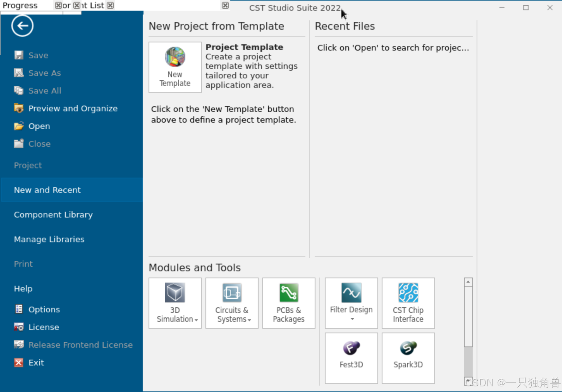
Task: Click the red Exit icon
Action: 19,362
